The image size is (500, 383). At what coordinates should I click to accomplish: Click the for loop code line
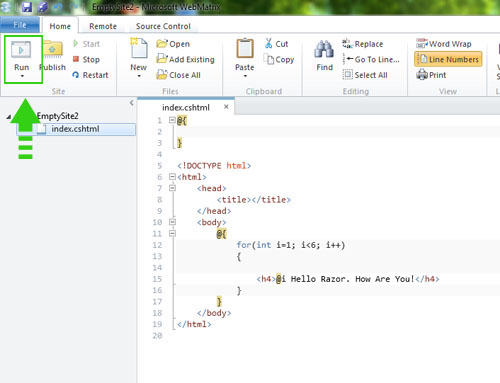pyautogui.click(x=291, y=245)
